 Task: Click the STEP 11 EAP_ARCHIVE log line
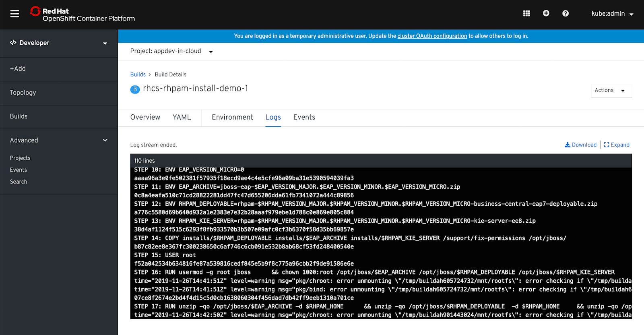297,187
